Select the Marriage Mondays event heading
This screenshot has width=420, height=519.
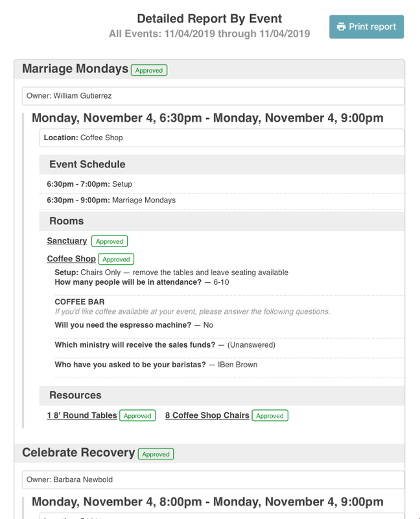pyautogui.click(x=75, y=69)
